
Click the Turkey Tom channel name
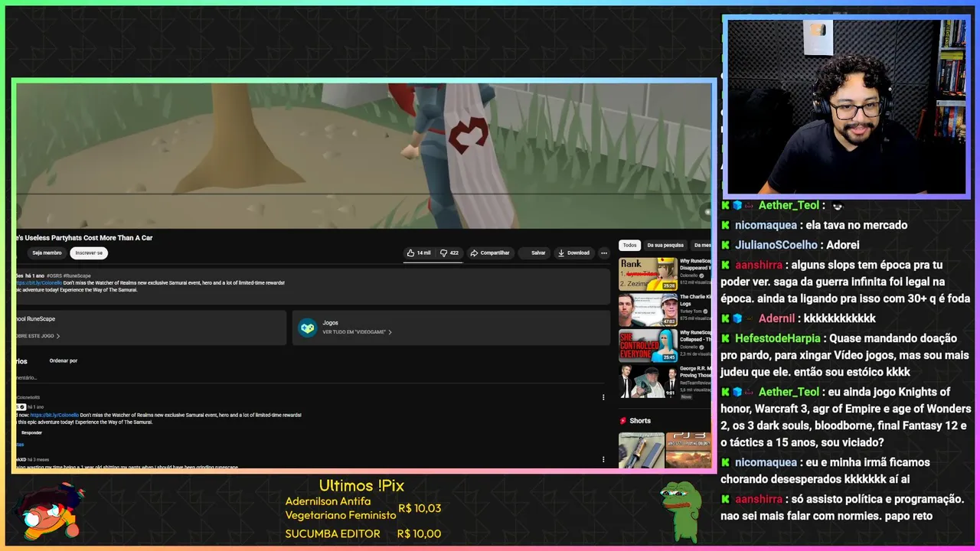[x=690, y=311]
